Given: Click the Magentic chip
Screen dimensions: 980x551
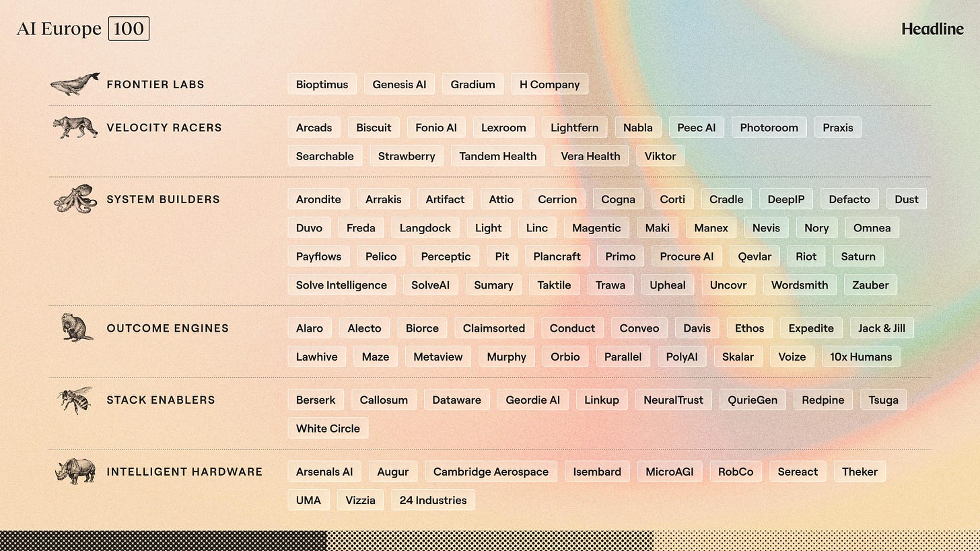Looking at the screenshot, I should pyautogui.click(x=596, y=227).
